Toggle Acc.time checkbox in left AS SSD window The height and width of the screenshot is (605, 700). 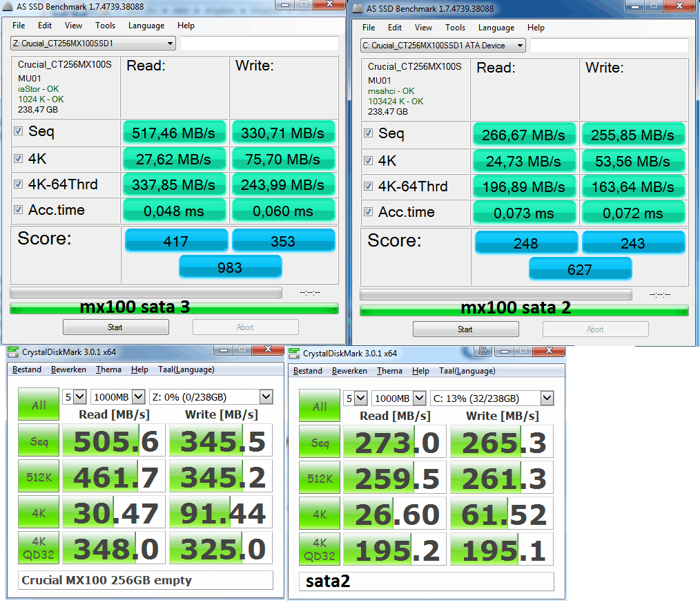pyautogui.click(x=19, y=209)
